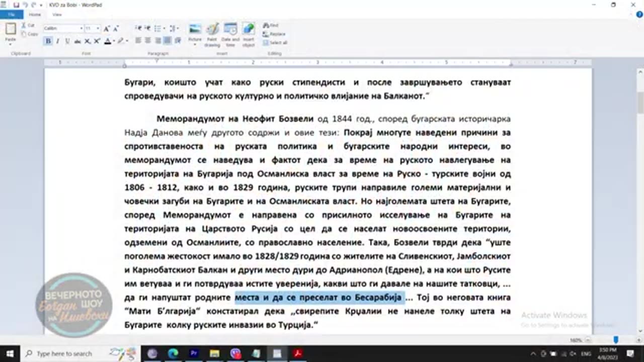
Task: Click the Cut scissors button
Action: click(29, 25)
